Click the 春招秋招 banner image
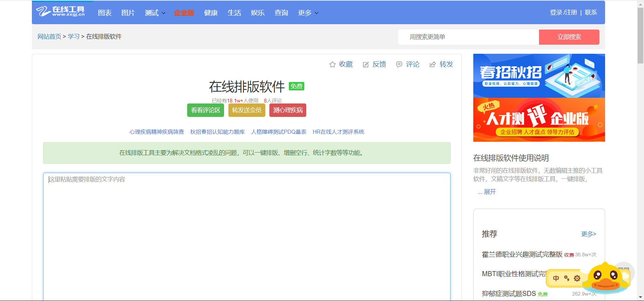The width and height of the screenshot is (644, 301). pos(539,76)
